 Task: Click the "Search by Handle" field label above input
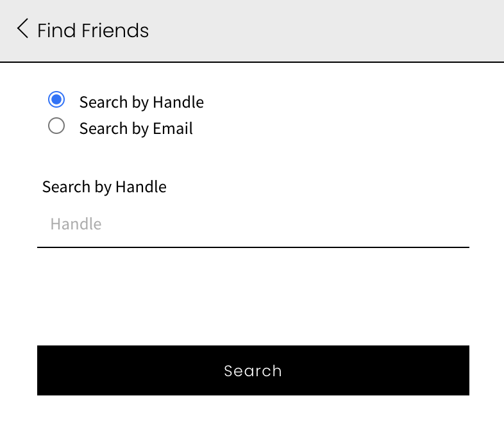(105, 187)
